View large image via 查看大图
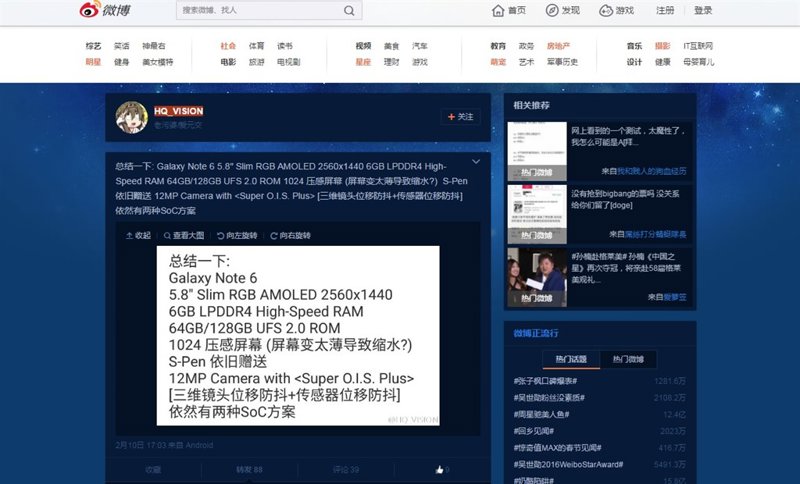 pos(182,236)
